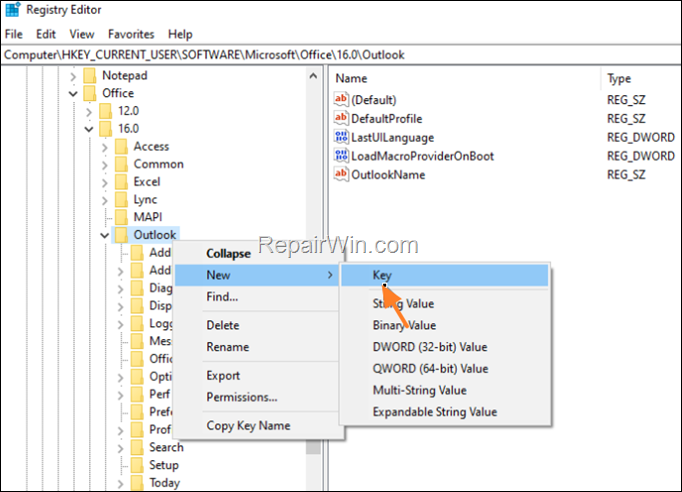The height and width of the screenshot is (492, 682).
Task: Click the OutlookName string value icon
Action: tap(341, 174)
